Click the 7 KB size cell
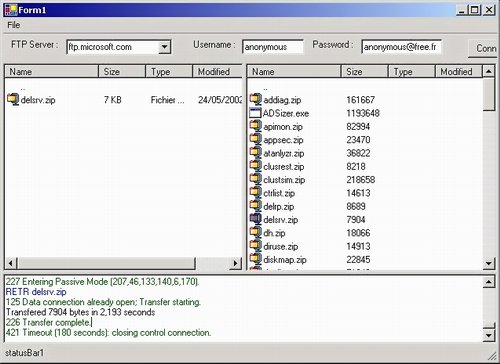This screenshot has width=500, height=364. pyautogui.click(x=112, y=100)
